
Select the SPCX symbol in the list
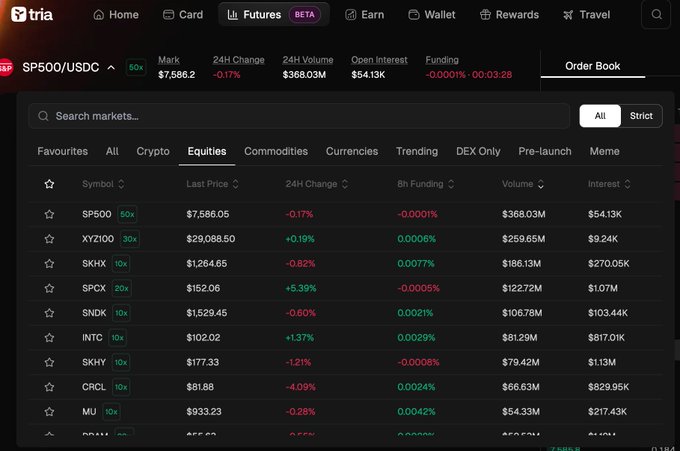click(x=94, y=288)
